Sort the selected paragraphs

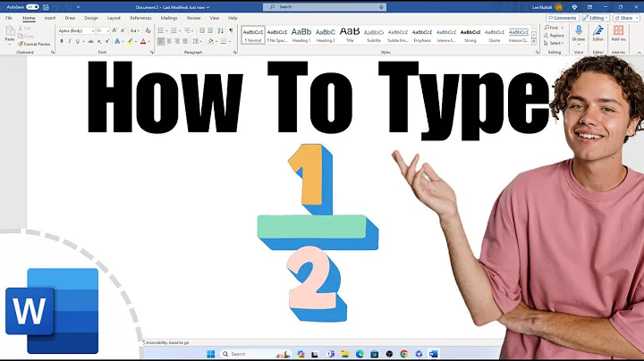[221, 30]
